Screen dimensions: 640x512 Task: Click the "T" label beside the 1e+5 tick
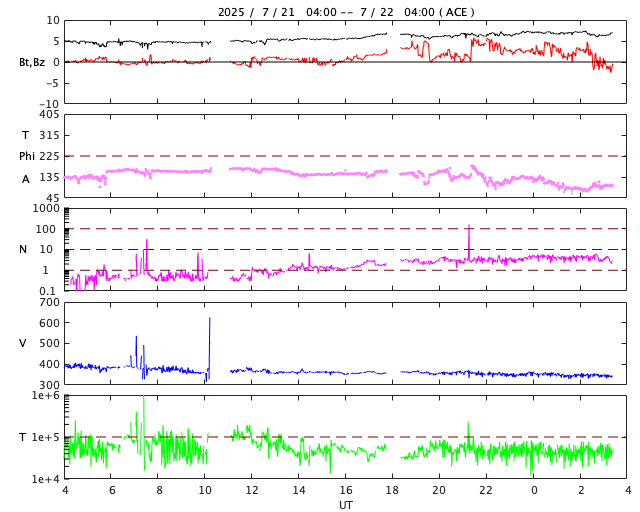coord(23,437)
